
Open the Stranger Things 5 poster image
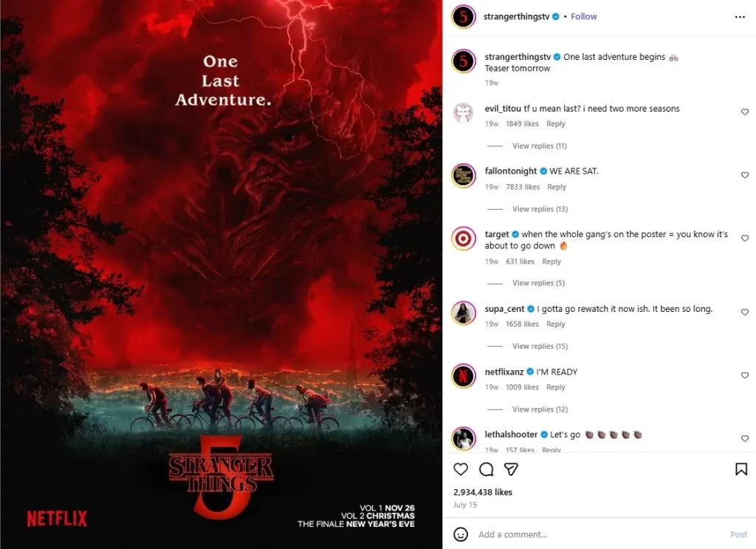point(221,275)
